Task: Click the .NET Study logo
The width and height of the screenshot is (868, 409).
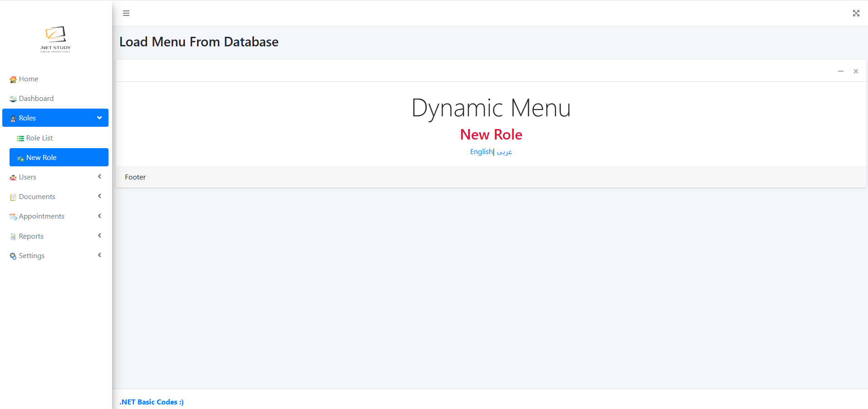Action: (x=55, y=39)
